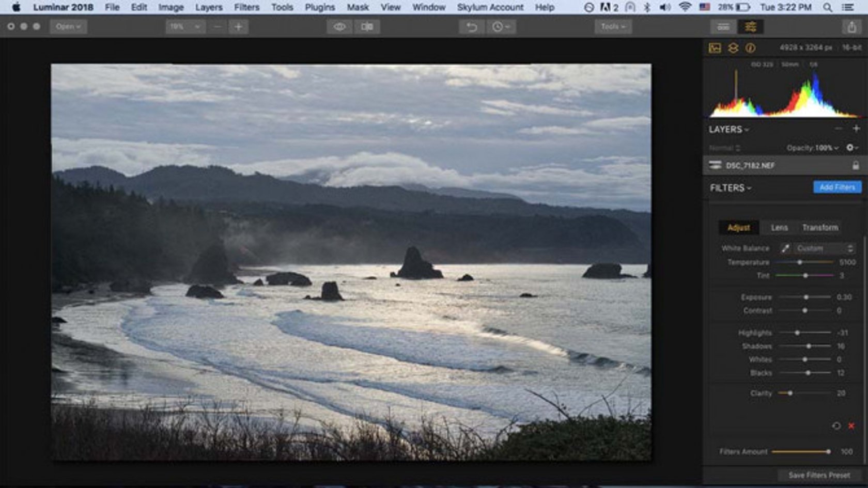Open the Filters menu in menu bar
This screenshot has height=488, width=868.
[x=246, y=7]
